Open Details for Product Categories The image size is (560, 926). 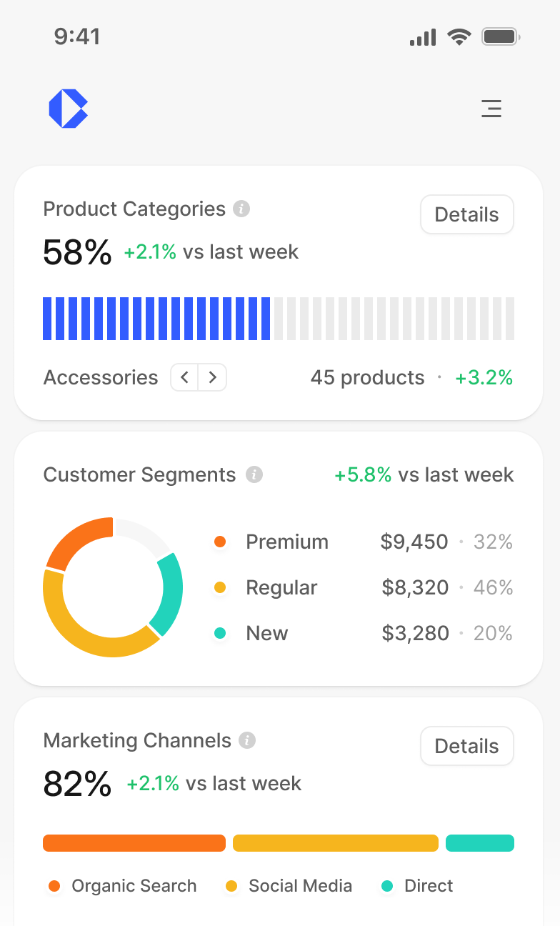466,214
